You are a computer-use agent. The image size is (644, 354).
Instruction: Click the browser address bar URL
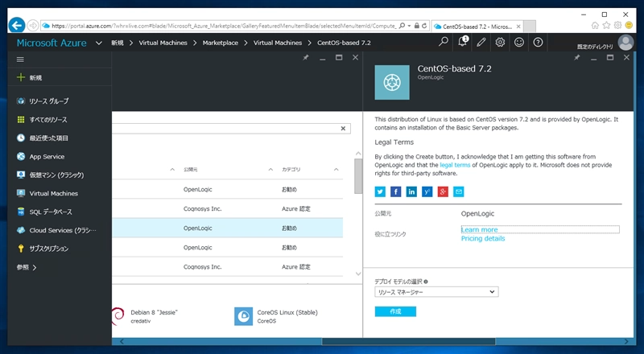224,26
